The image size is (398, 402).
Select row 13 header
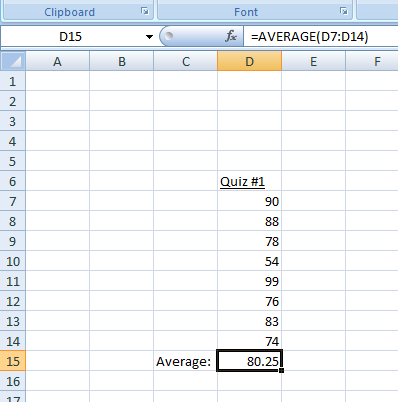13,321
